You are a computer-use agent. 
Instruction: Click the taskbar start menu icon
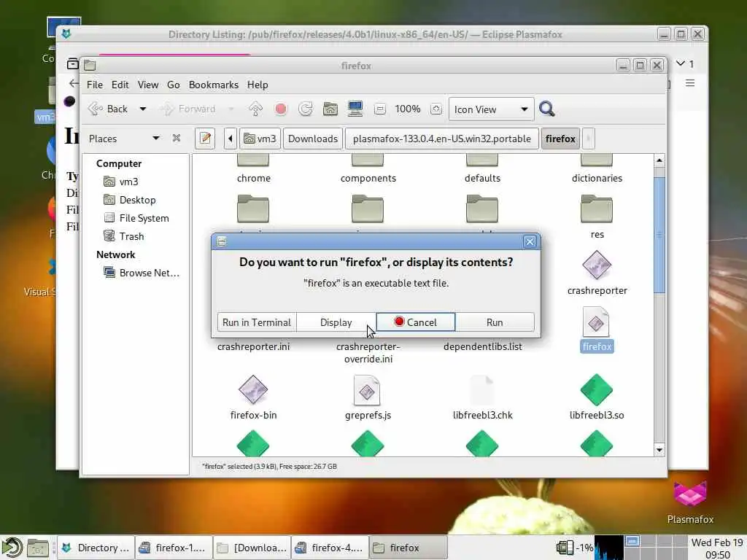12,548
